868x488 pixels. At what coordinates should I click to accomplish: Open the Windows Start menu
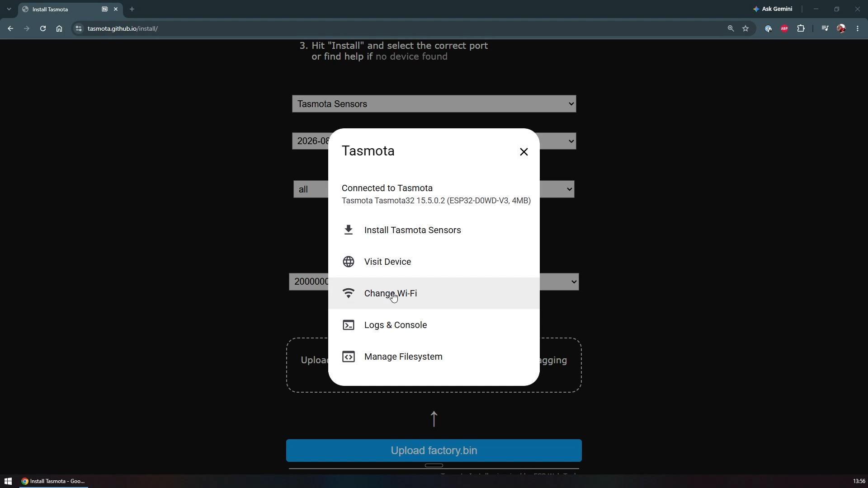(8, 481)
